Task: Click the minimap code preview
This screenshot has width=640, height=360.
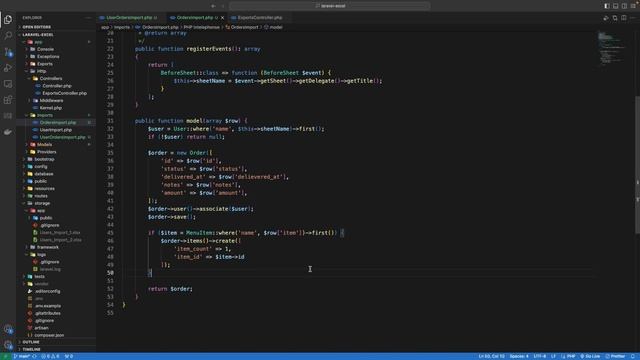Action: (611, 48)
